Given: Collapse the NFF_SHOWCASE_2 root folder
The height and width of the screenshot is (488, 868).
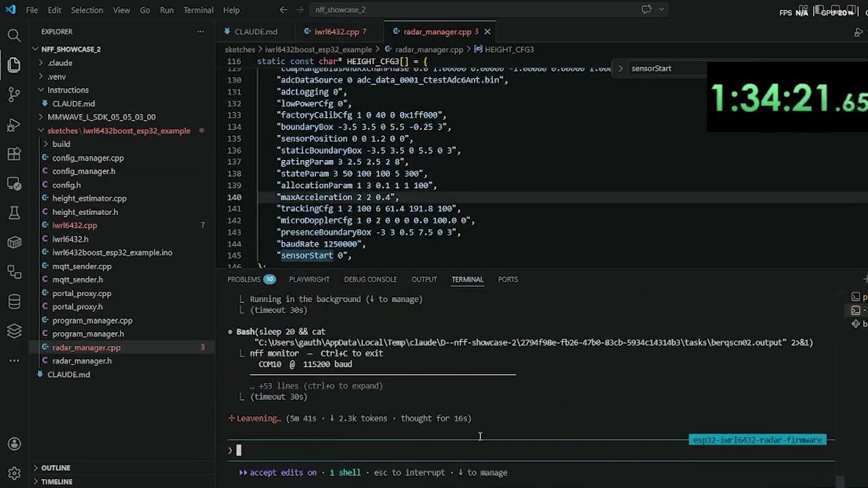Looking at the screenshot, I should pyautogui.click(x=71, y=49).
